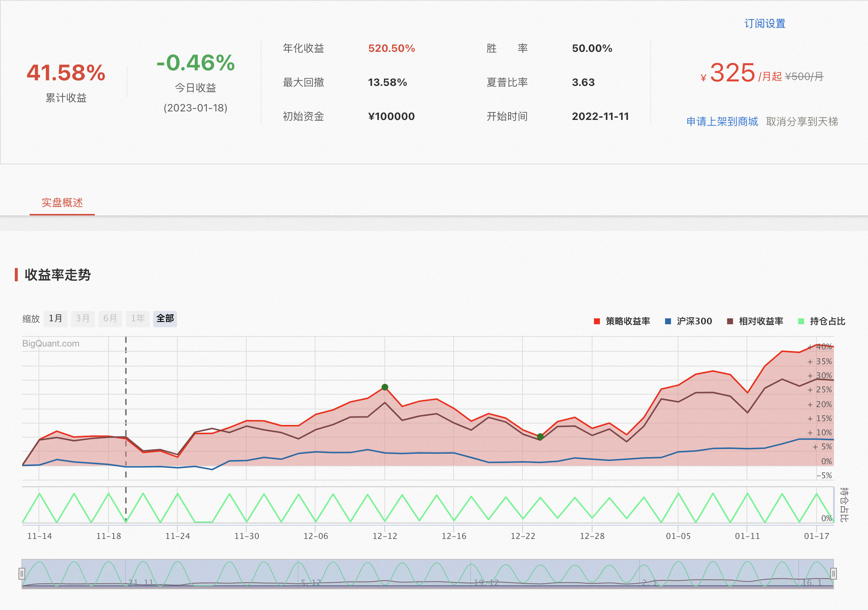Open the 订阅设置 subscription settings link

[x=765, y=23]
